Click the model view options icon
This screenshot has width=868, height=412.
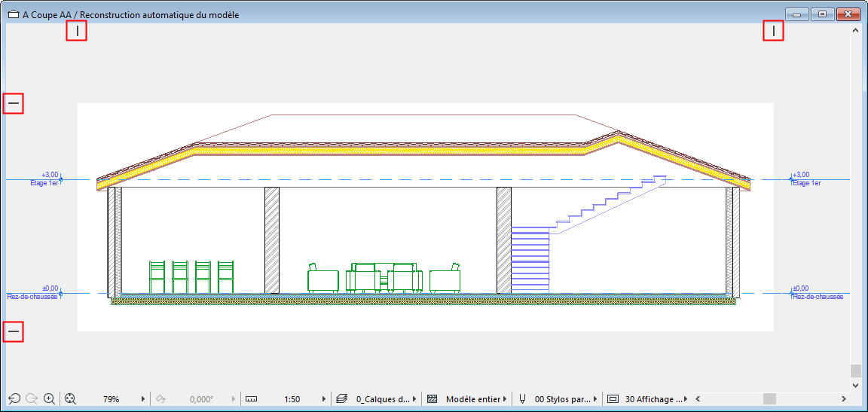pos(613,398)
